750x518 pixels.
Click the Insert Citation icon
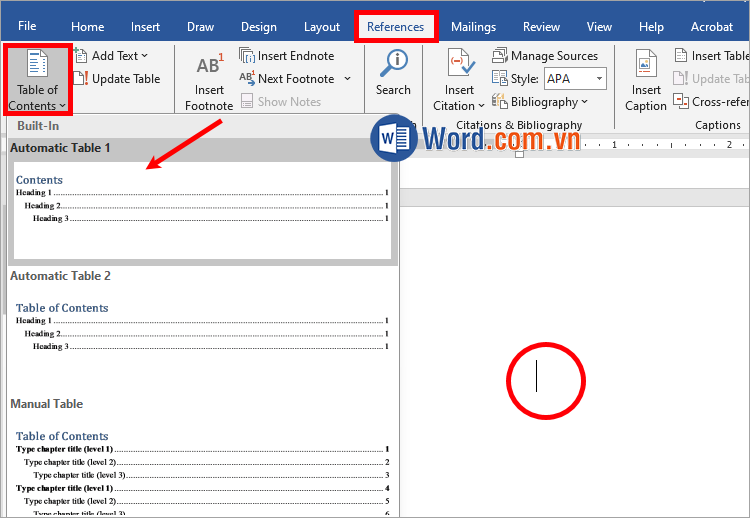(459, 64)
